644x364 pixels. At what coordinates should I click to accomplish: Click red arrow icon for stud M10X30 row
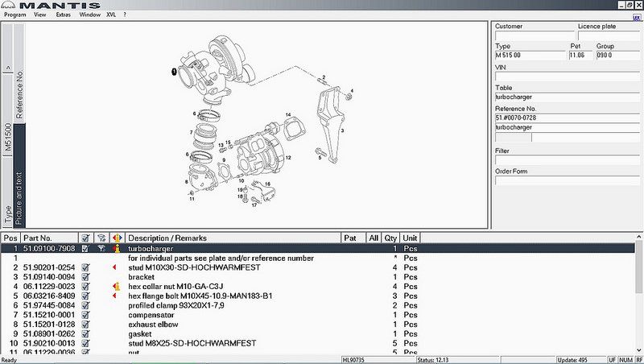[114, 267]
